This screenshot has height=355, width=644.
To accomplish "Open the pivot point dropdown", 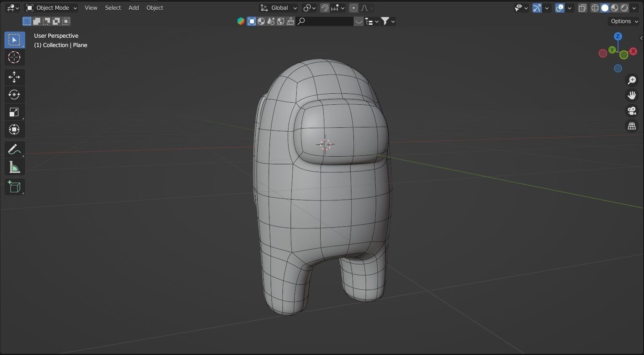I will 310,8.
